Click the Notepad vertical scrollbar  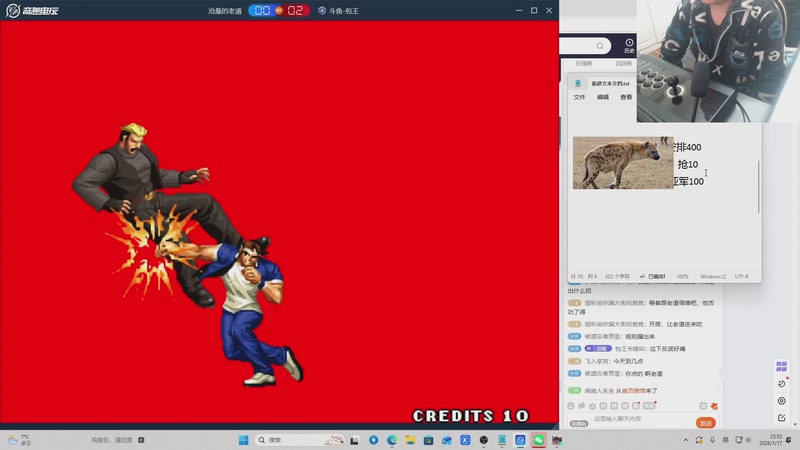pos(758,187)
